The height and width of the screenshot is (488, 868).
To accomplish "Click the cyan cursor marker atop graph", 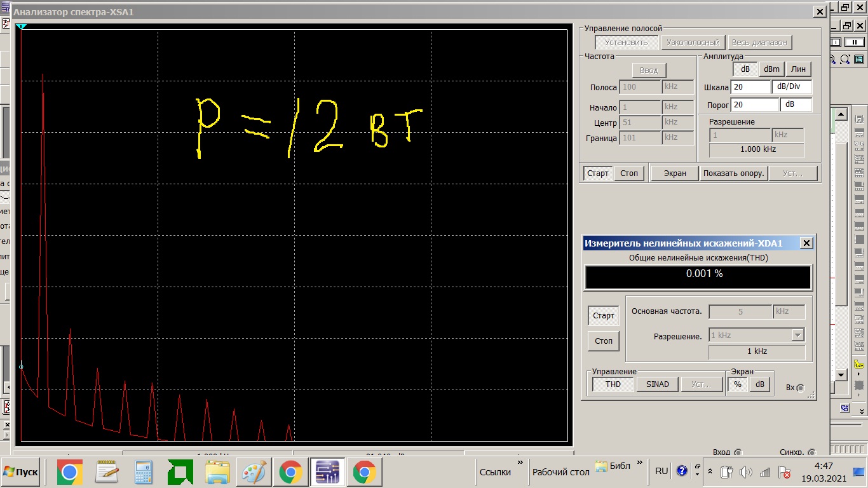I will click(x=21, y=27).
